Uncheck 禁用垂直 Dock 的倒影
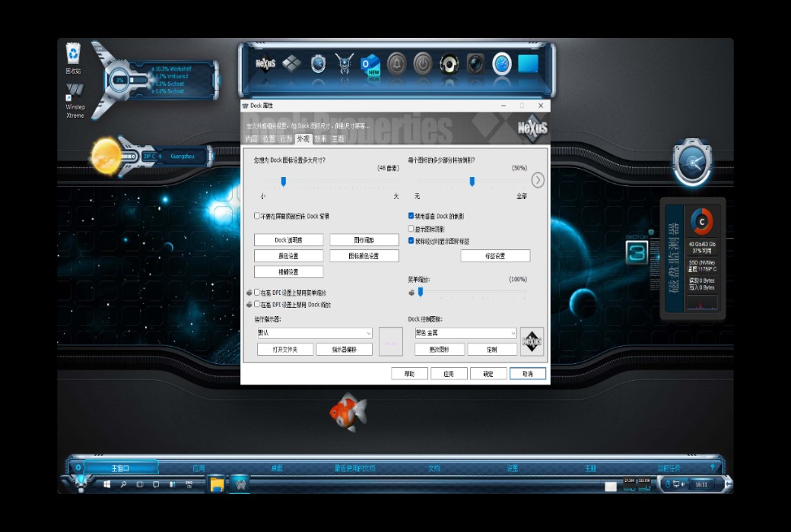The height and width of the screenshot is (532, 791). pos(410,215)
